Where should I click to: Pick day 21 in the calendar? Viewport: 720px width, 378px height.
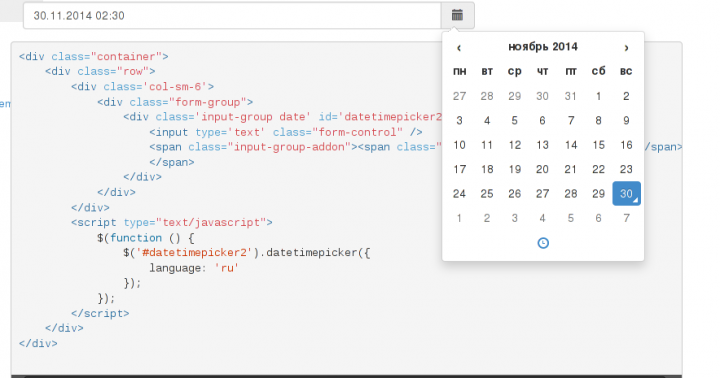571,169
